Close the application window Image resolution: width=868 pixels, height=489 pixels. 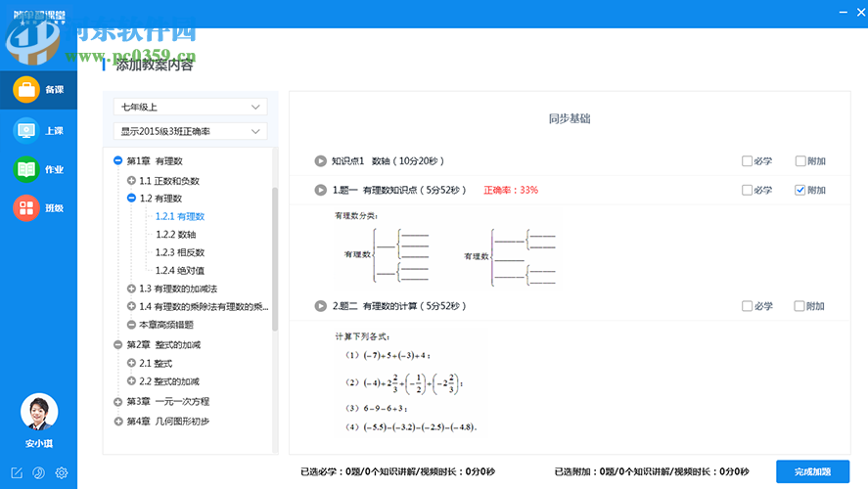(861, 12)
